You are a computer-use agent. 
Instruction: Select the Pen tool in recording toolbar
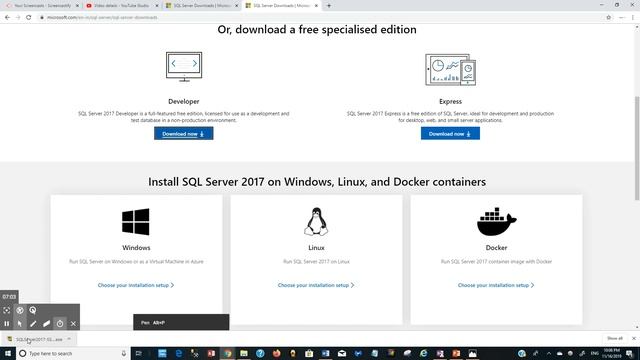(x=33, y=324)
